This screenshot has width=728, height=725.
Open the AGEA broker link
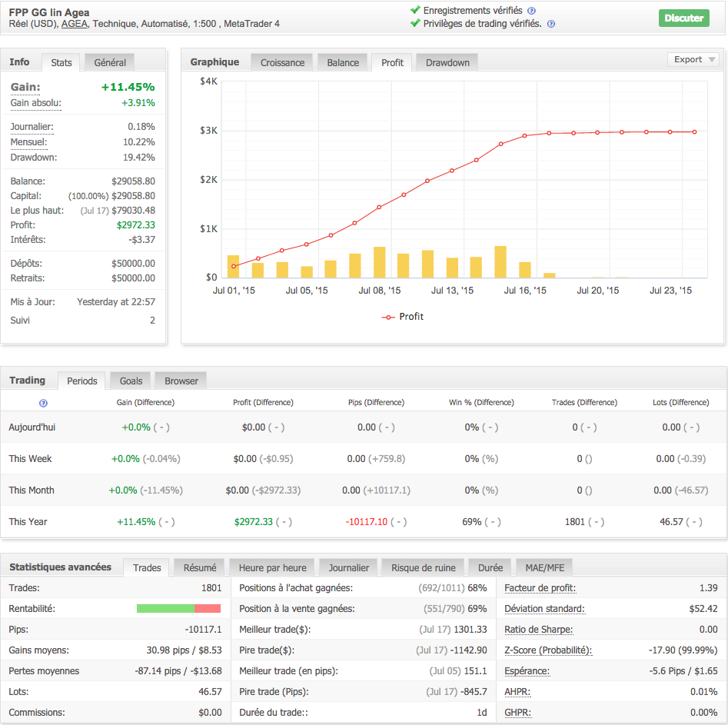pos(75,24)
